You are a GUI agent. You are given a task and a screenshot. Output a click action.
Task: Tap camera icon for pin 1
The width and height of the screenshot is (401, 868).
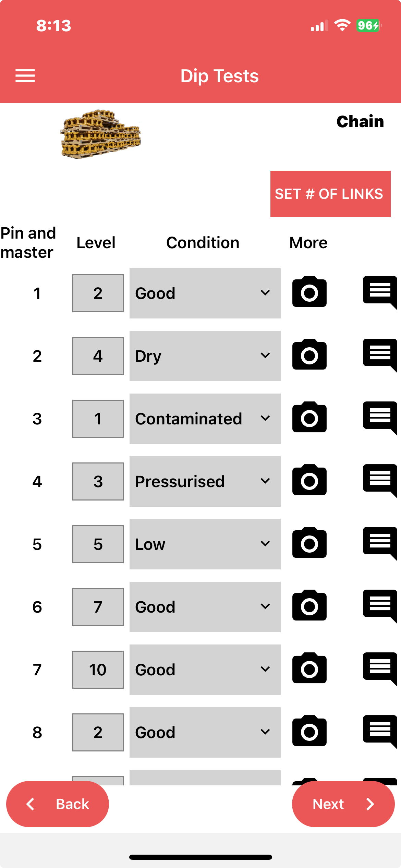tap(309, 292)
